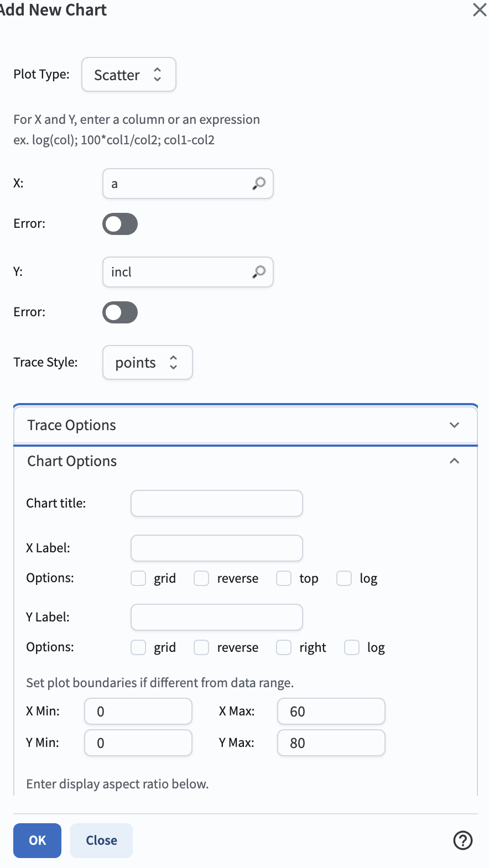Focus the Y column input field
Viewport: 489px width, 868px height.
pos(188,272)
